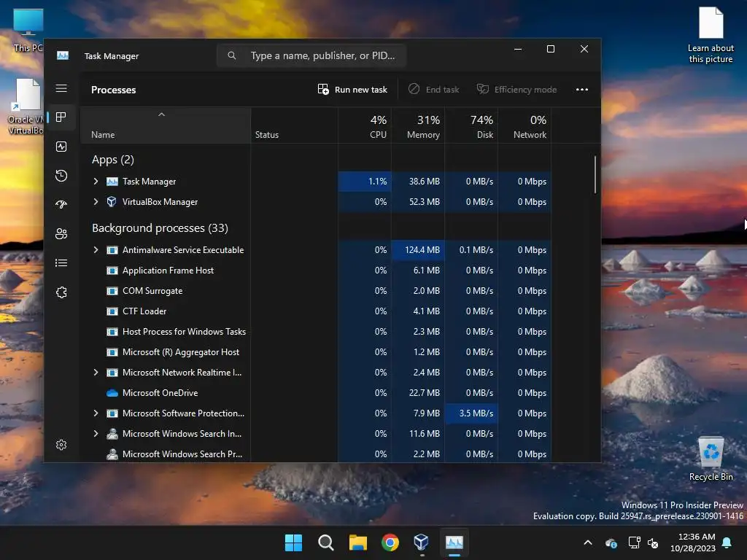Expand Microsoft Network Realtime I... row
The image size is (747, 560).
click(x=96, y=373)
